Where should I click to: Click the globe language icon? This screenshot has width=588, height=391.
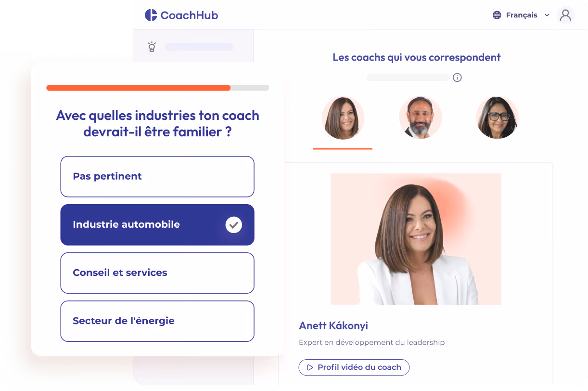coord(497,15)
